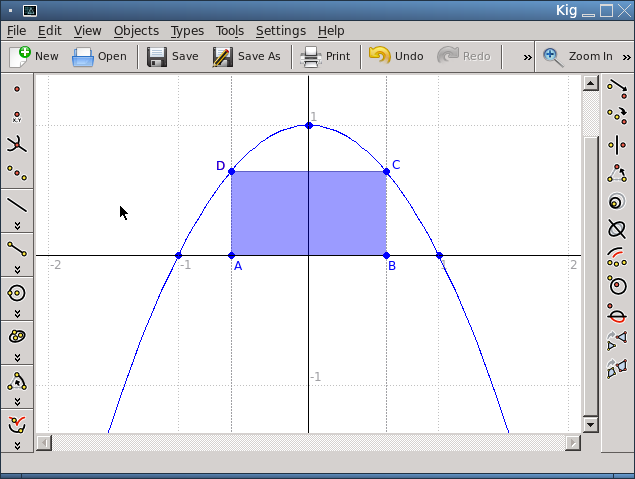Select the intersection tool
The height and width of the screenshot is (479, 635).
pyautogui.click(x=17, y=145)
